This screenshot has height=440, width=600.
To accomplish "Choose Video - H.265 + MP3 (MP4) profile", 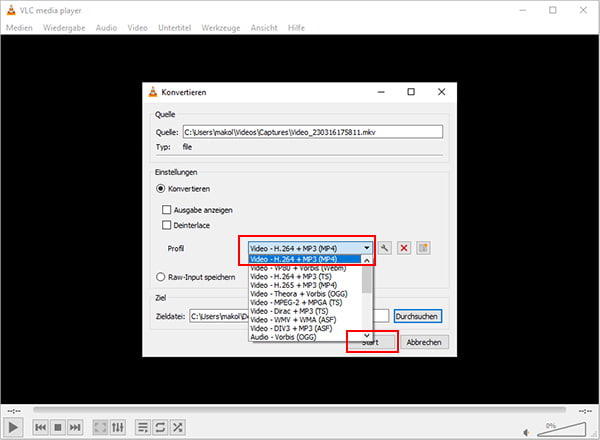I will (x=305, y=285).
